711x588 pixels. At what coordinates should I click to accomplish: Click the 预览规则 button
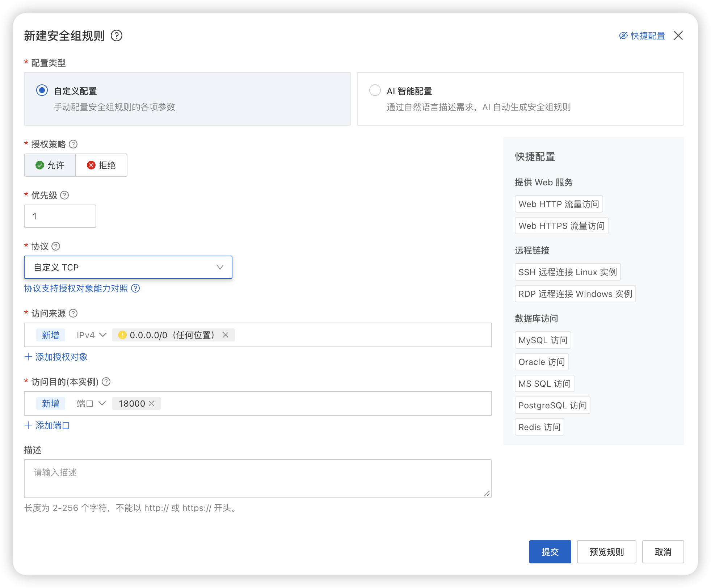coord(606,552)
